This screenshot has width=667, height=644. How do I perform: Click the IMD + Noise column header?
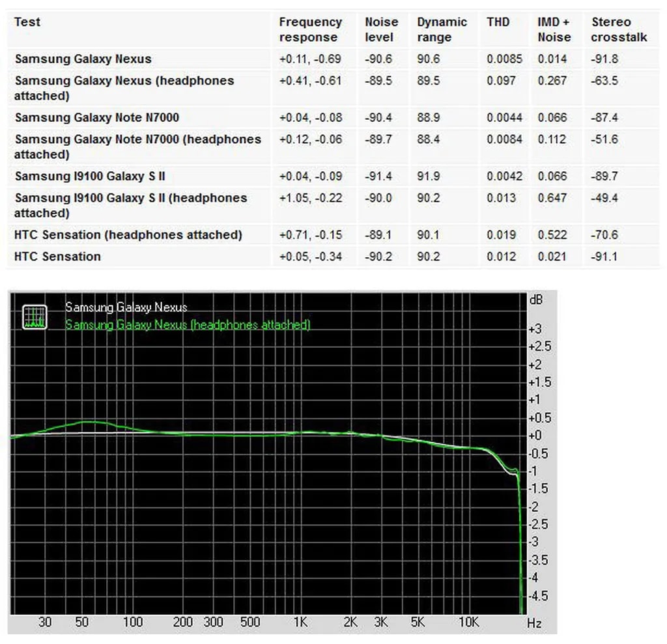[x=554, y=29]
